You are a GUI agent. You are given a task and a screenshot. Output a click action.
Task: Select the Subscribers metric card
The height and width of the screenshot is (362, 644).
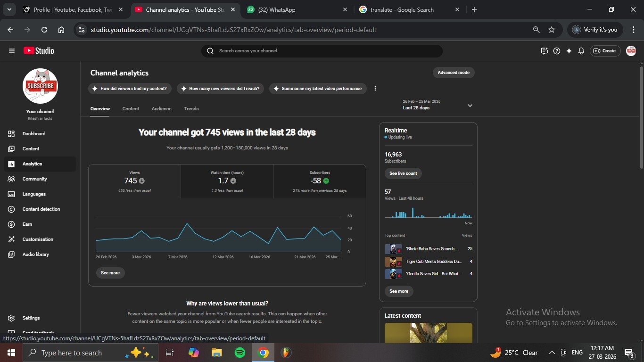click(x=320, y=181)
